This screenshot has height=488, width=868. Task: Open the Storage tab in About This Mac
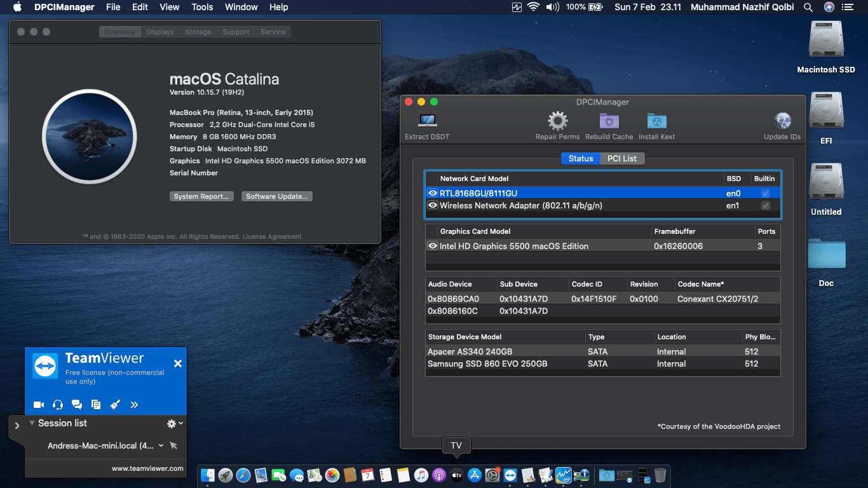point(198,32)
